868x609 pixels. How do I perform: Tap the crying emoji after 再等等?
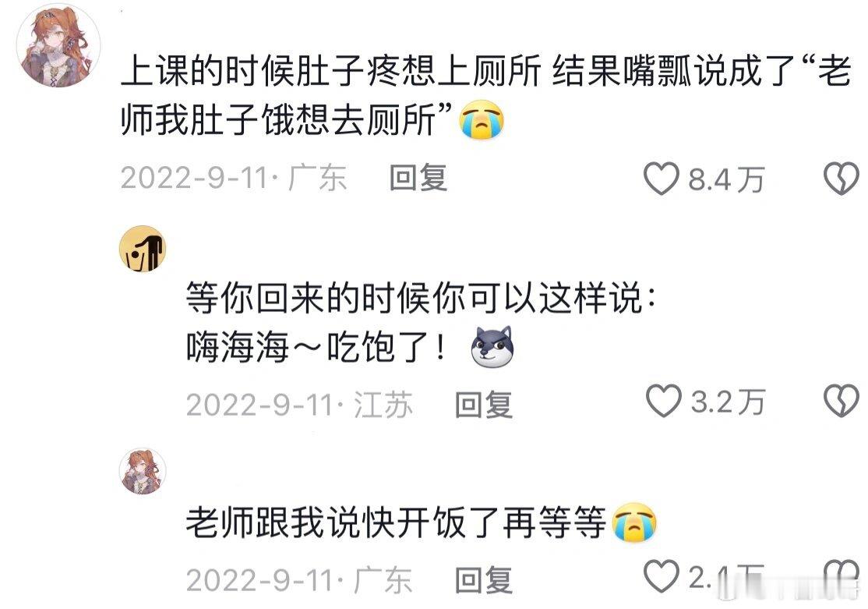click(x=634, y=522)
